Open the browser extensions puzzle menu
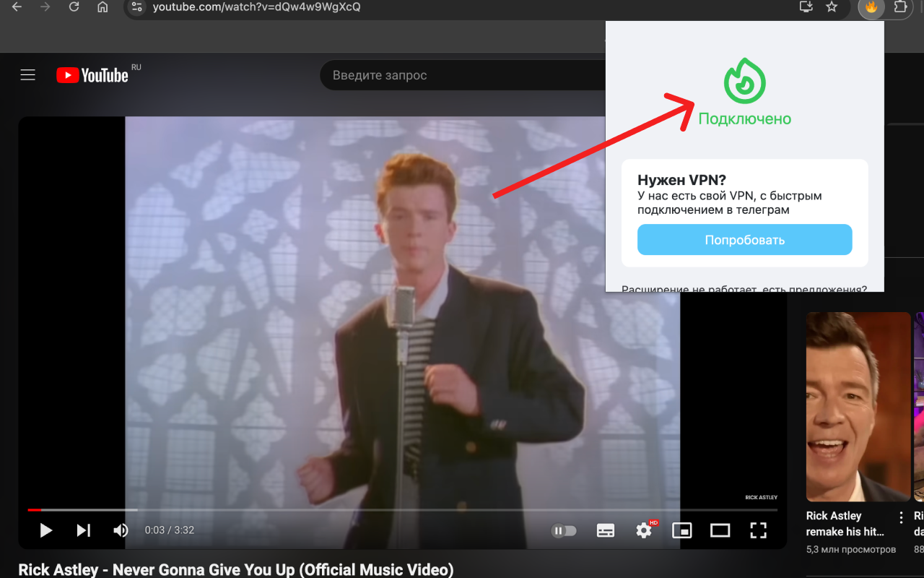924x578 pixels. (899, 9)
